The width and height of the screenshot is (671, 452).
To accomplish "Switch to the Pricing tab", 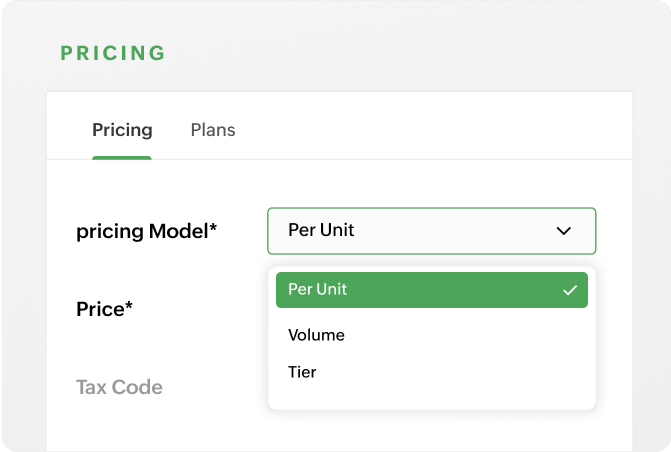I will [122, 130].
